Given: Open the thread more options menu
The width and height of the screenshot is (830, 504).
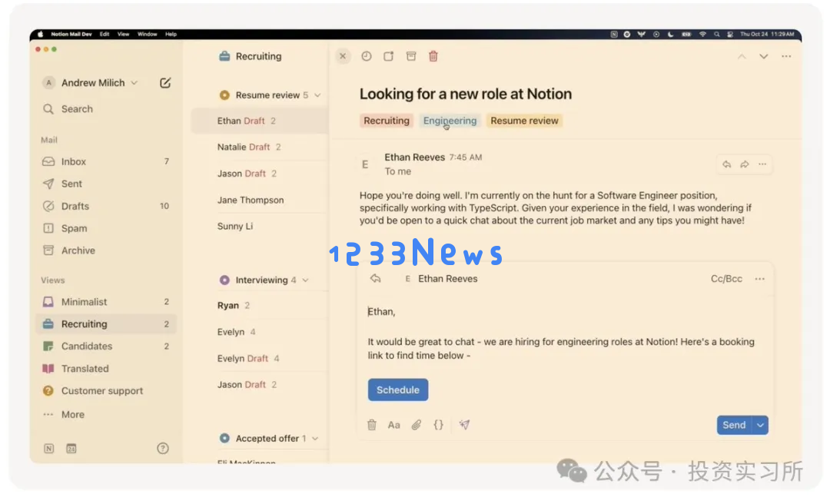Looking at the screenshot, I should pos(786,56).
